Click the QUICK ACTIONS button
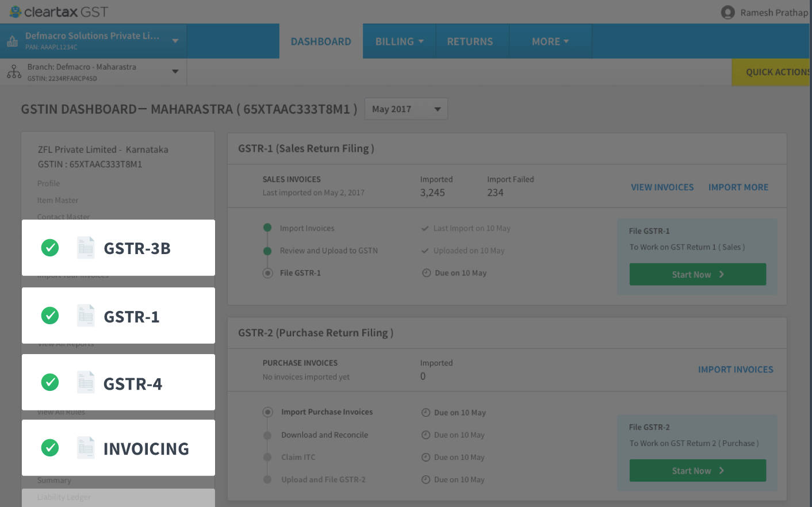Screen dimensions: 812x507 777,72
